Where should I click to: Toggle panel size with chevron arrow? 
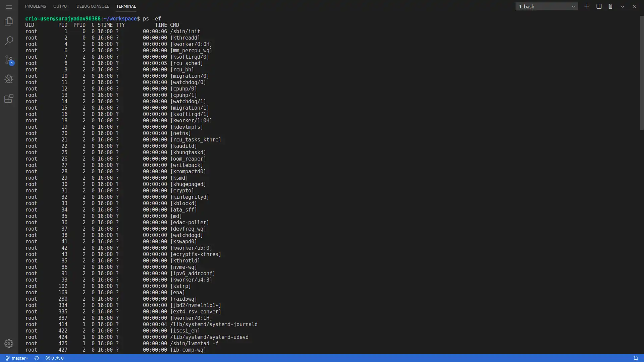(622, 6)
